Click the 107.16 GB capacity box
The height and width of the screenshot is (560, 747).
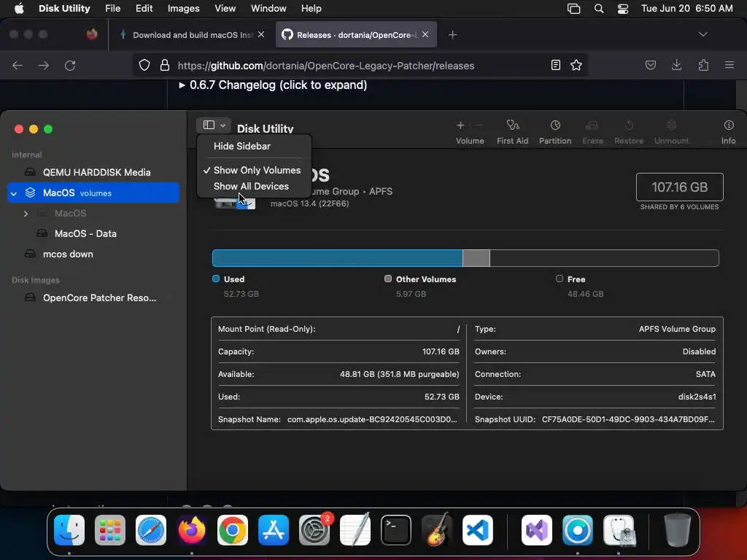[679, 187]
